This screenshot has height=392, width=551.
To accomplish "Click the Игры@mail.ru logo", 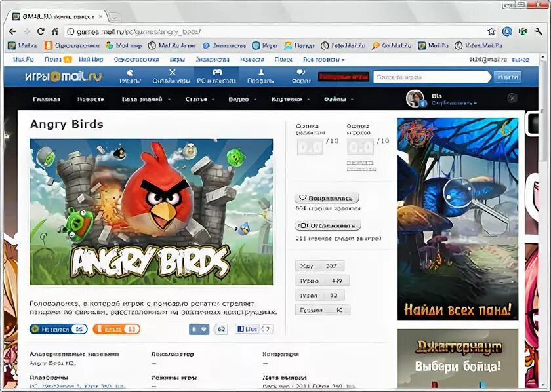I will click(x=63, y=77).
